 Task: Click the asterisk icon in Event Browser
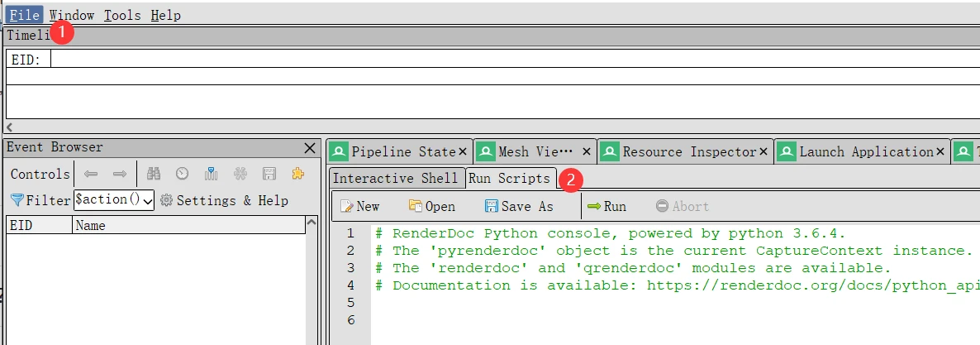click(x=240, y=174)
